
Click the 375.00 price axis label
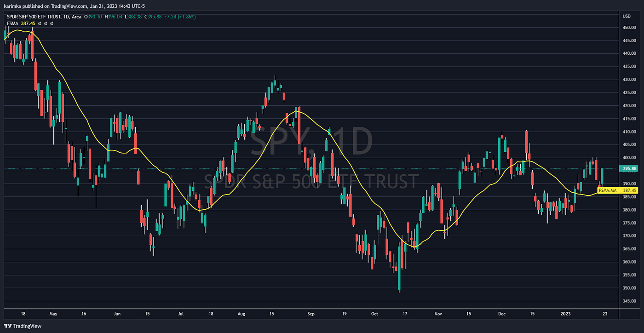(x=628, y=223)
